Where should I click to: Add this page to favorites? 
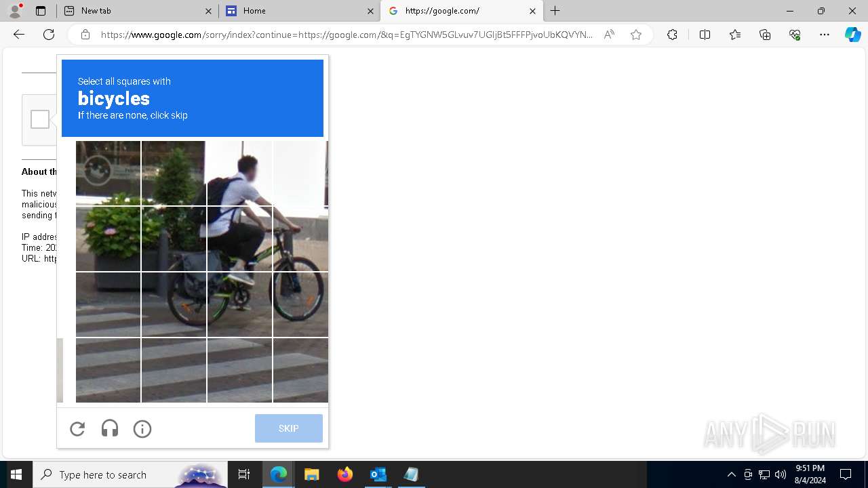pos(636,35)
